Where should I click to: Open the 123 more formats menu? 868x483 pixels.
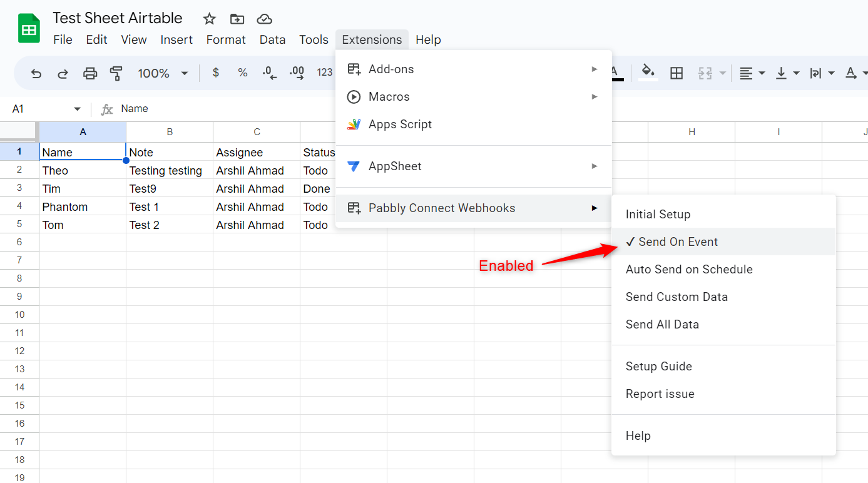point(324,73)
